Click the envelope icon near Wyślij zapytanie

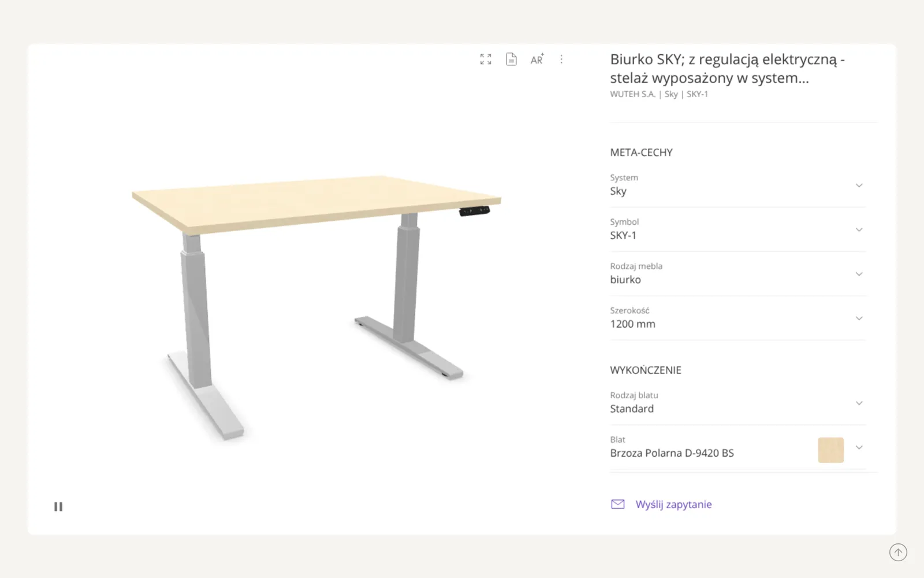pos(618,504)
